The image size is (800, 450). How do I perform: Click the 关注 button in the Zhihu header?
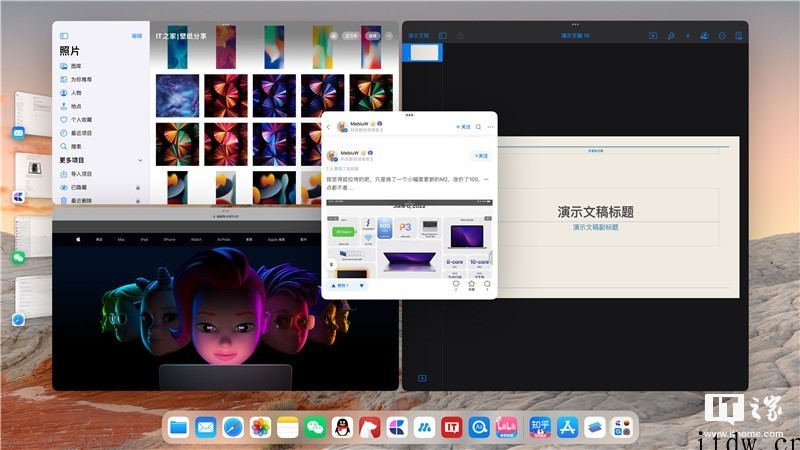(x=463, y=127)
